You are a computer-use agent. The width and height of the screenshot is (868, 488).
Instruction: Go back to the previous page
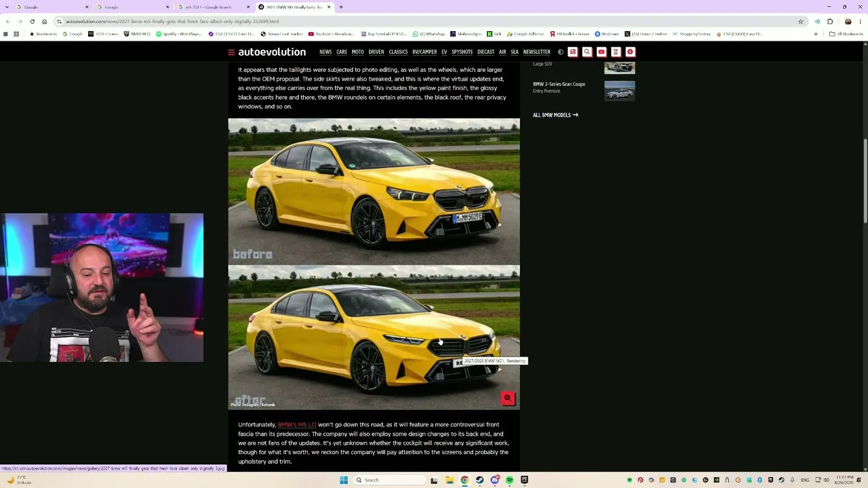pyautogui.click(x=7, y=22)
